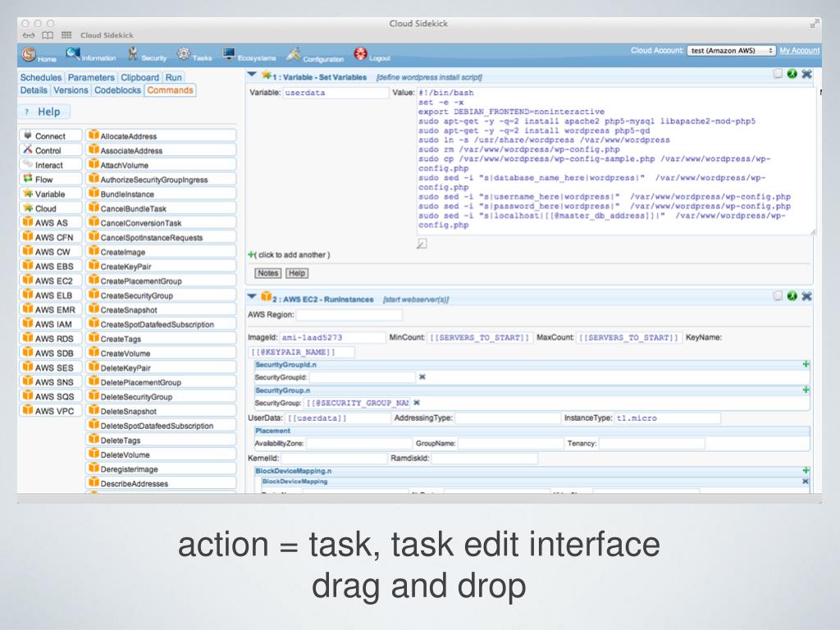Viewport: 840px width, 630px height.
Task: Add another SecurityGroupId.n entry
Action: (806, 364)
